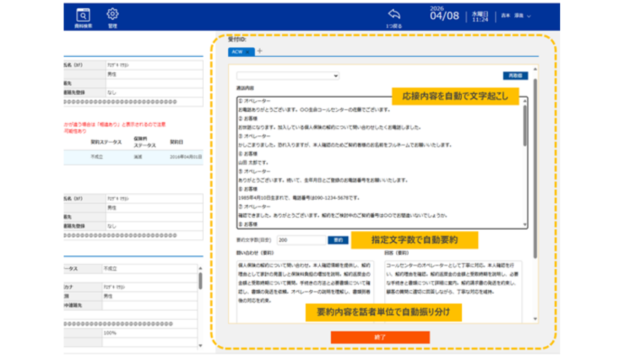Click the left lower panel scrollbar thumb
Image resolution: width=624 pixels, height=364 pixels.
[x=200, y=280]
